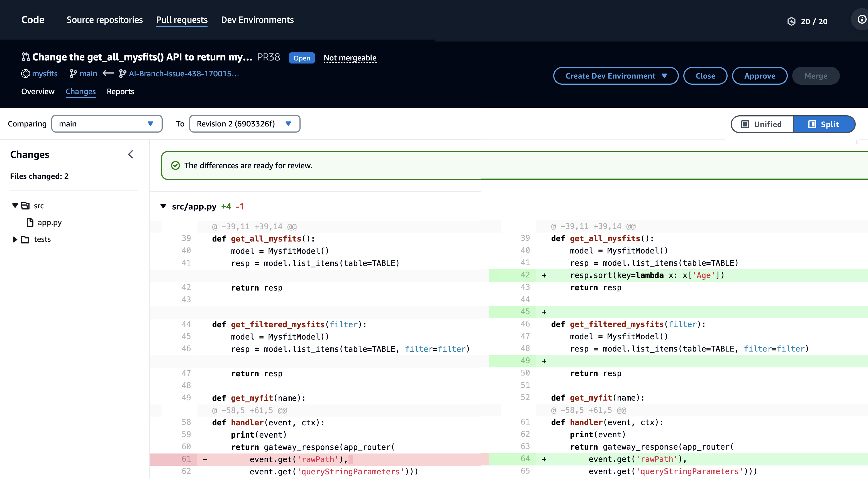The width and height of the screenshot is (868, 478).
Task: Open the Revision 2 (6903326f) dropdown
Action: (x=244, y=124)
